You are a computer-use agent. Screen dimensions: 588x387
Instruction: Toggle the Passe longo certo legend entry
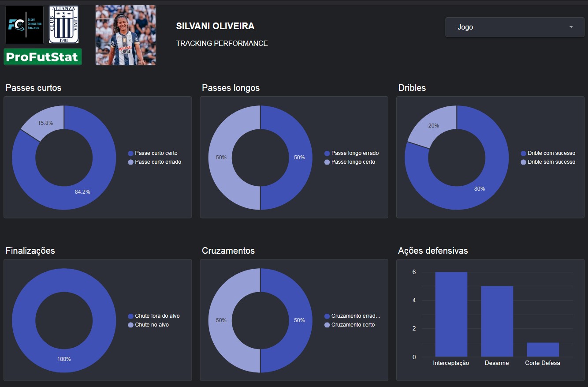[x=350, y=162]
